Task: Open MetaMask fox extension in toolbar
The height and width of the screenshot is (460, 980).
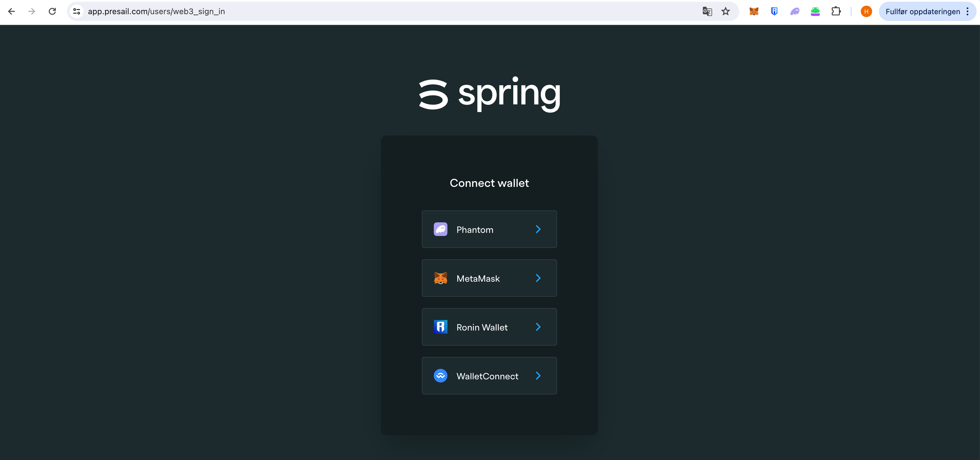Action: (x=754, y=11)
